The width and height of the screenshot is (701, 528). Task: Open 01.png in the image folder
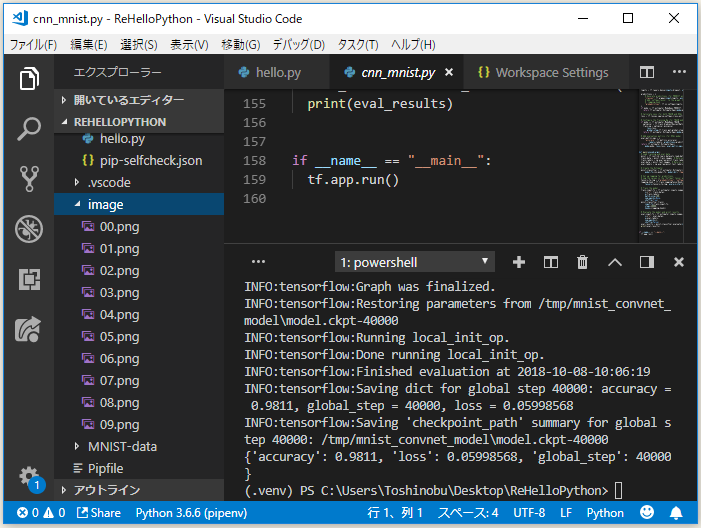139,248
